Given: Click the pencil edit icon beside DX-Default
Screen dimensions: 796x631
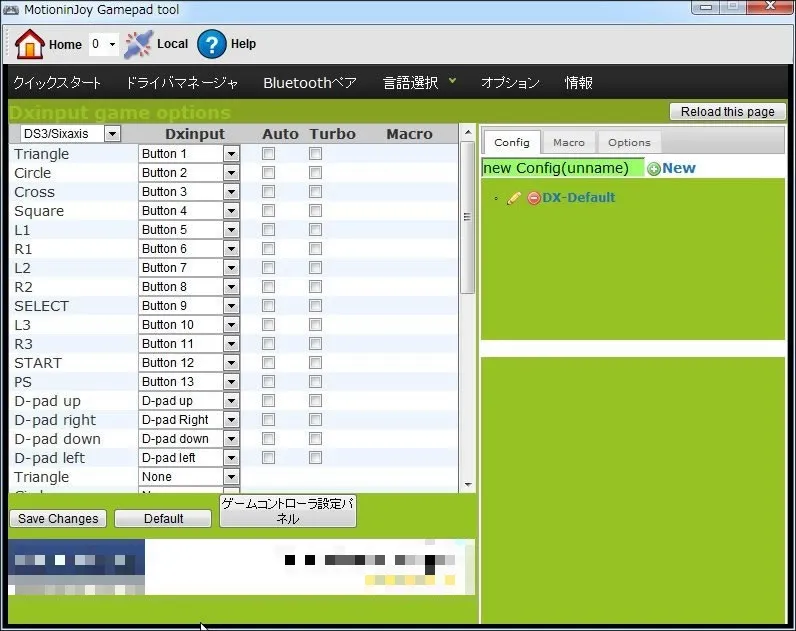Looking at the screenshot, I should (x=514, y=198).
